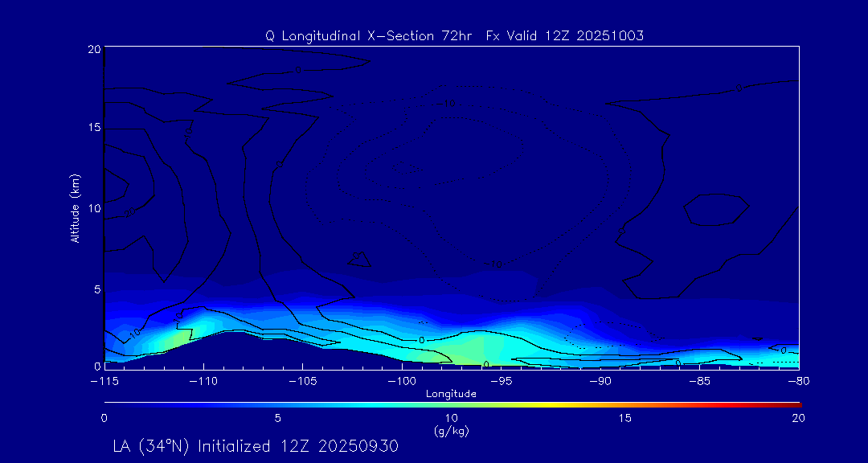Click the '20' contour label near 10 km altitude
The width and height of the screenshot is (868, 463).
click(131, 212)
